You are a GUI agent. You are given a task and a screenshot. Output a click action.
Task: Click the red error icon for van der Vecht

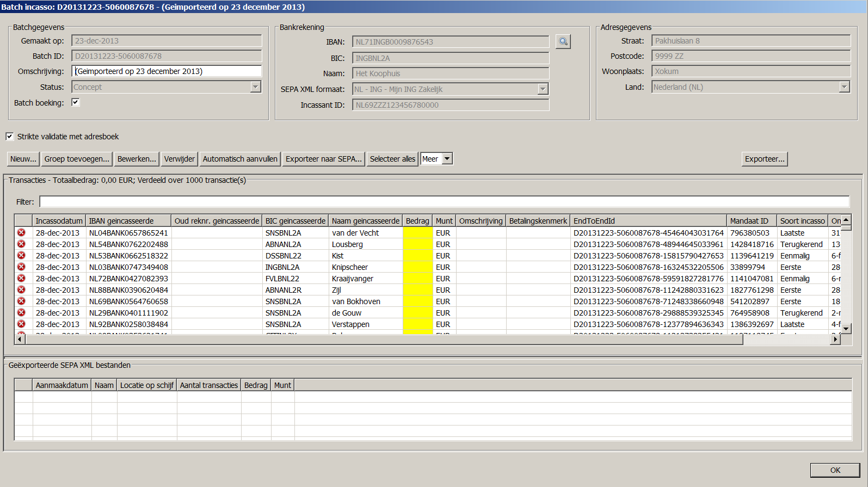[21, 233]
